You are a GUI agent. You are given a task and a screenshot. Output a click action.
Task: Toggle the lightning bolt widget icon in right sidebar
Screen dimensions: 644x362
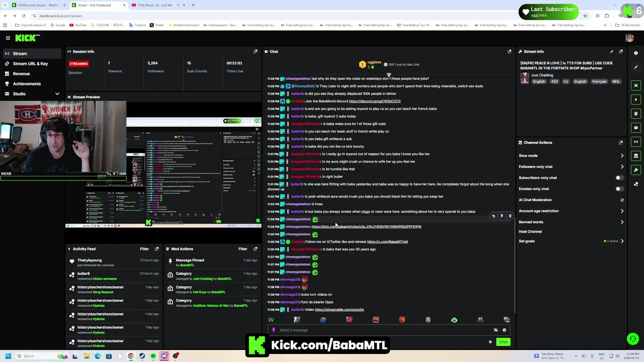[636, 100]
